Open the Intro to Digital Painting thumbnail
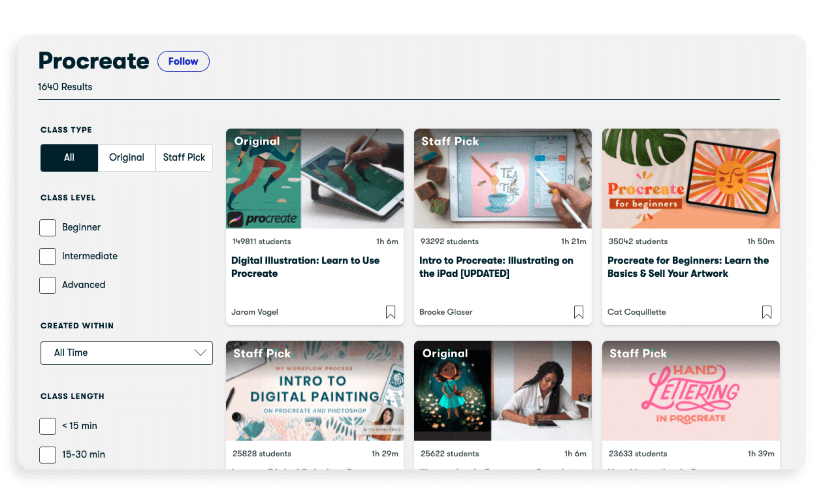The width and height of the screenshot is (823, 504). [314, 390]
